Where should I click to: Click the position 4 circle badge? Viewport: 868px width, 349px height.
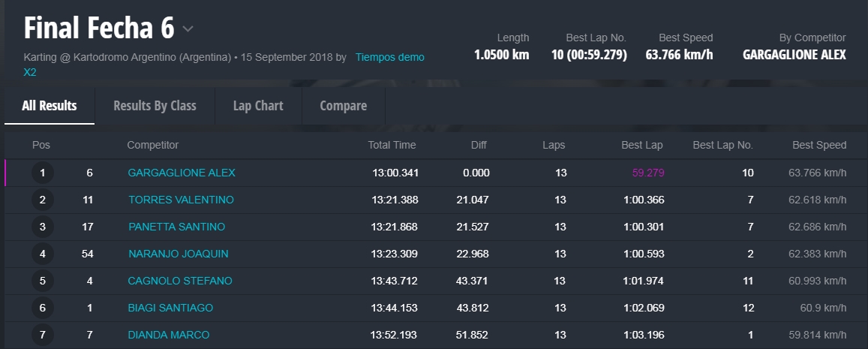43,254
